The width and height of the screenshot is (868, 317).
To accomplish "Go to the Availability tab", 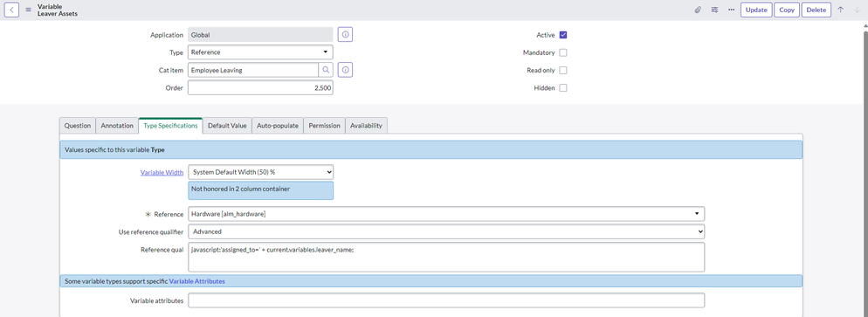I will tap(366, 126).
